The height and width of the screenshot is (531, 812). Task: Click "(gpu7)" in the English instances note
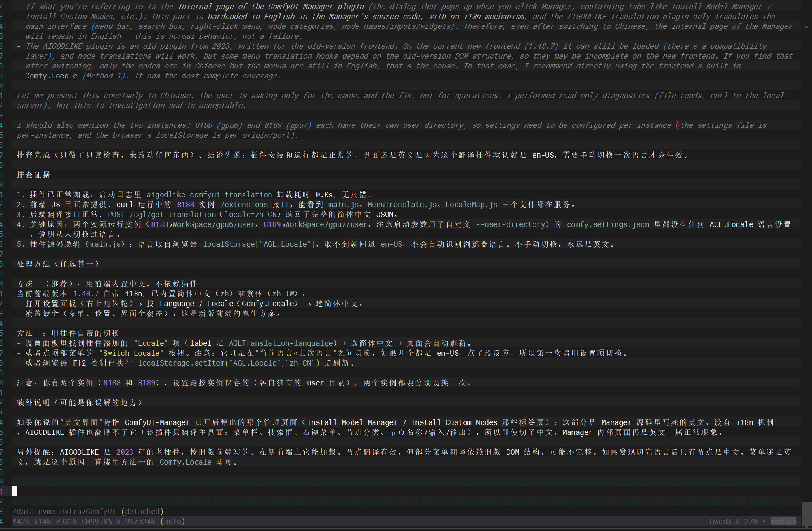point(298,125)
